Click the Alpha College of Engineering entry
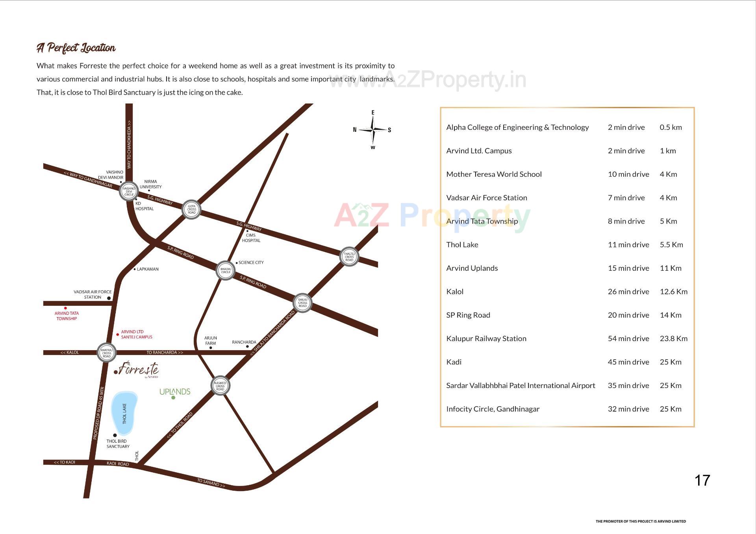 point(517,127)
